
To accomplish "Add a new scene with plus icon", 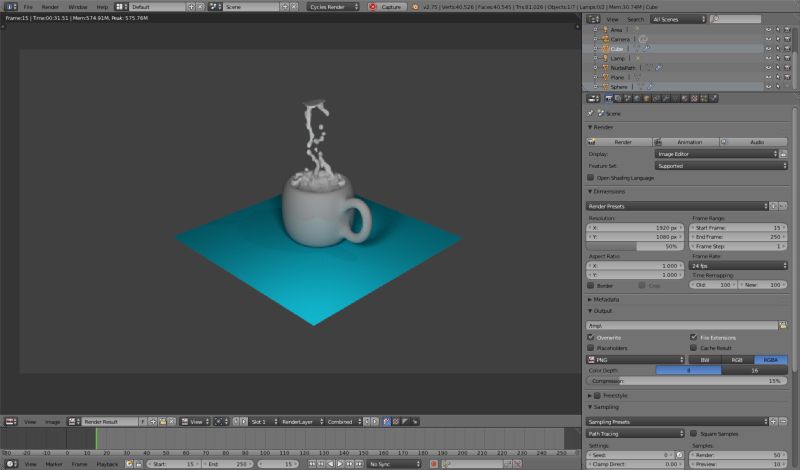I will pos(285,7).
